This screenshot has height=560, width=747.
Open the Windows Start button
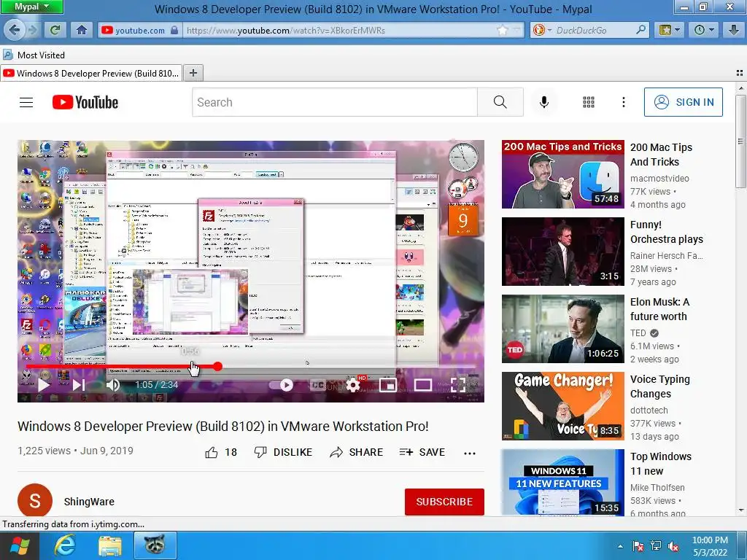click(20, 545)
